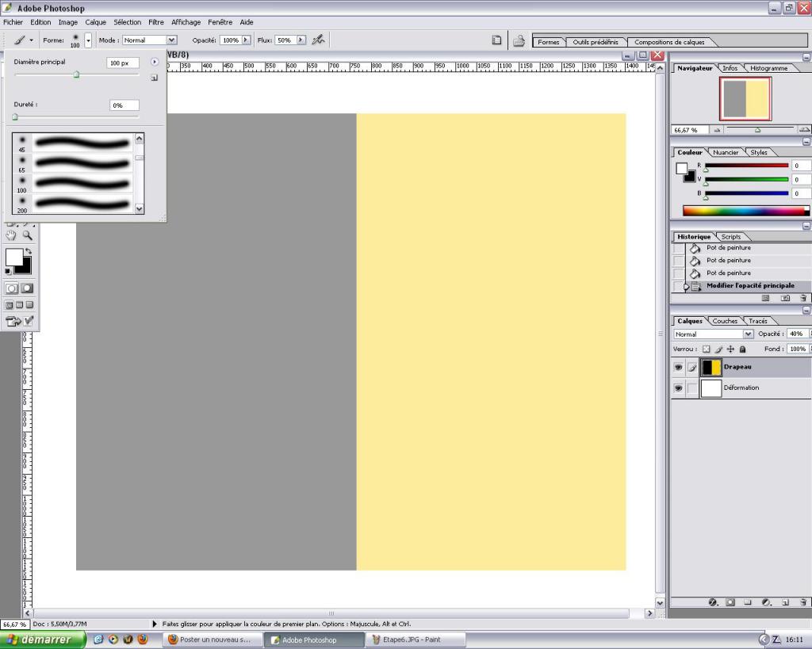Open the Mode dropdown in options bar

tap(172, 40)
